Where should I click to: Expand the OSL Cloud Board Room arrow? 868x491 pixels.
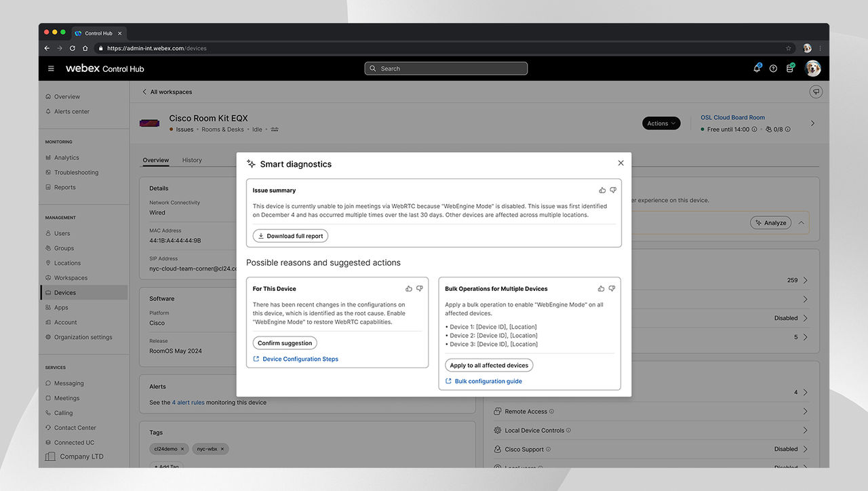coord(812,123)
